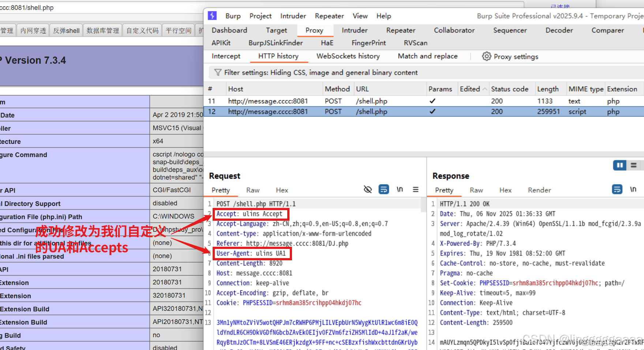Click the 平行空间 tab in browser window

179,30
